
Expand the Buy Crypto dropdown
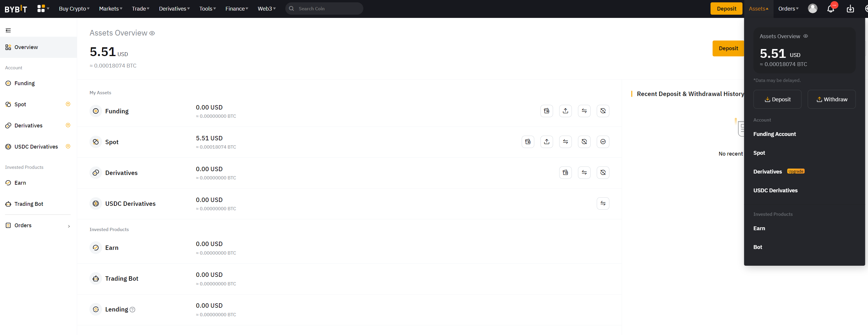(x=74, y=9)
